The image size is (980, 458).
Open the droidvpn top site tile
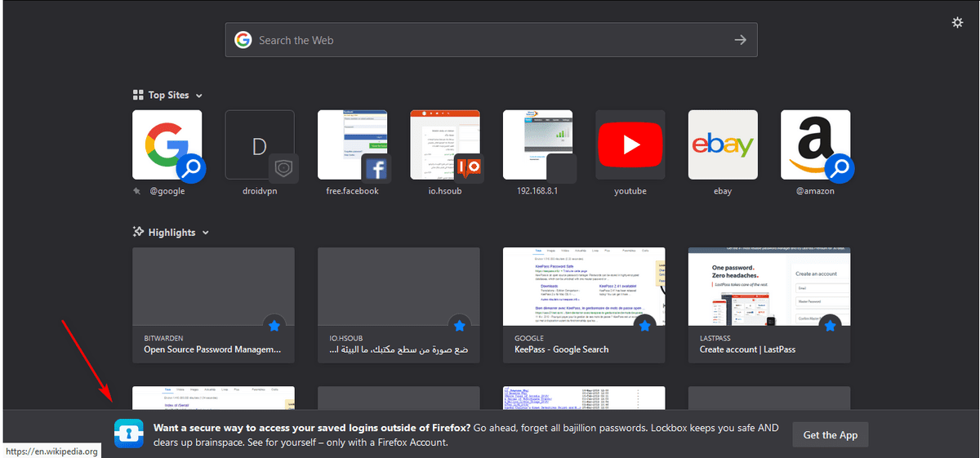[x=260, y=145]
